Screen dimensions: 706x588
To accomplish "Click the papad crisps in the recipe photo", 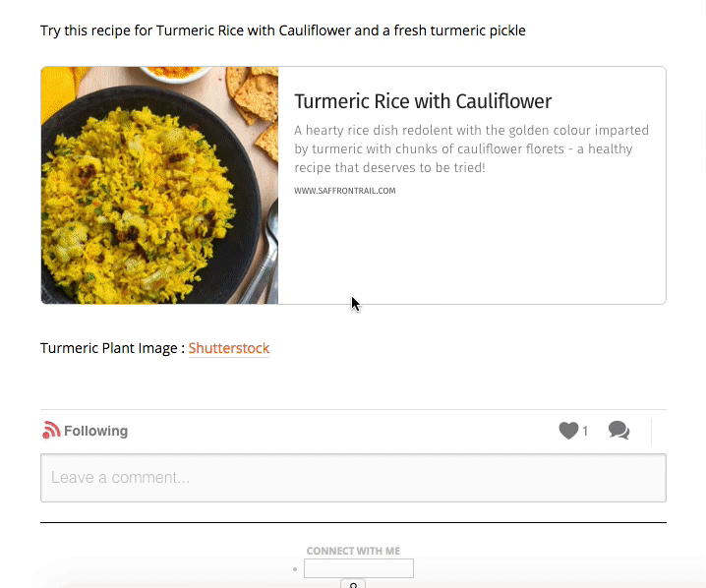I will [x=254, y=98].
